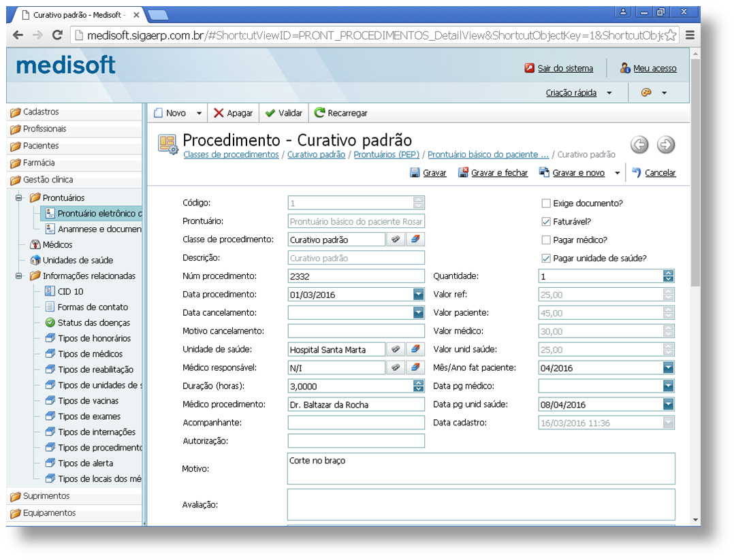Click the Núm procedimento input field
The width and height of the screenshot is (734, 560).
tap(356, 276)
